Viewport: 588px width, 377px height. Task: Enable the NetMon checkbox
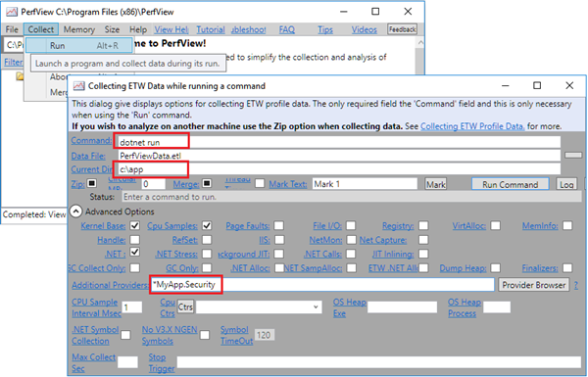(x=352, y=240)
